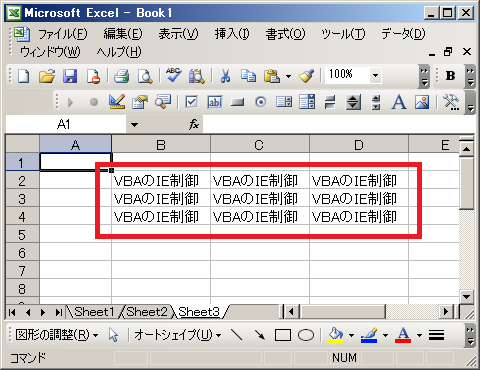Image resolution: width=480 pixels, height=370 pixels.
Task: Open the Research binoculars icon
Action: coord(197,76)
